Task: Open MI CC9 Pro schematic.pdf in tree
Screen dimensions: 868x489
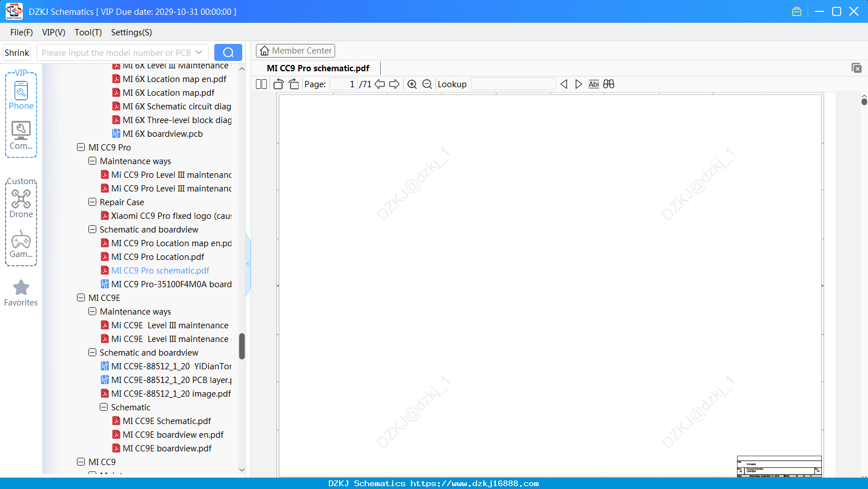Action: 155,271
